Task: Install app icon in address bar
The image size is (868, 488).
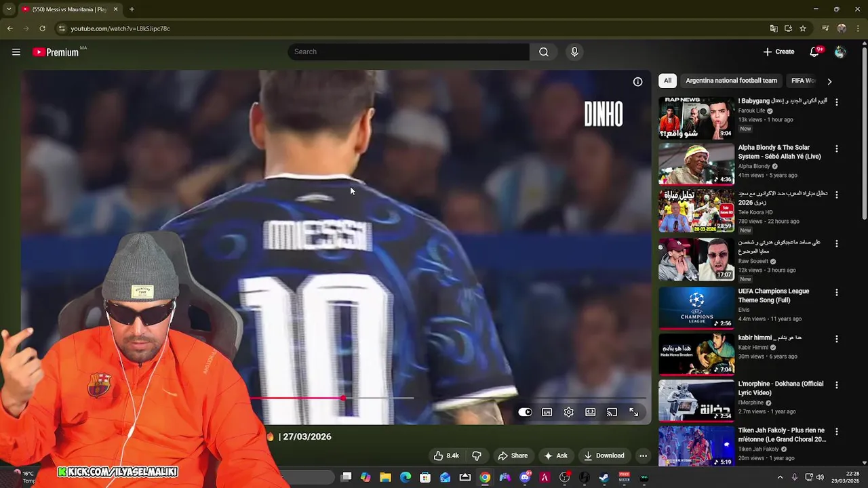Action: [x=788, y=28]
